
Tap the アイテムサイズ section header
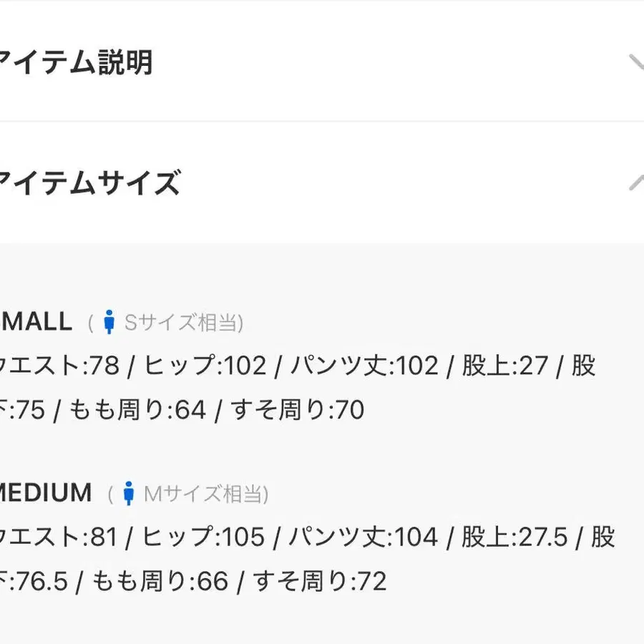click(x=89, y=183)
